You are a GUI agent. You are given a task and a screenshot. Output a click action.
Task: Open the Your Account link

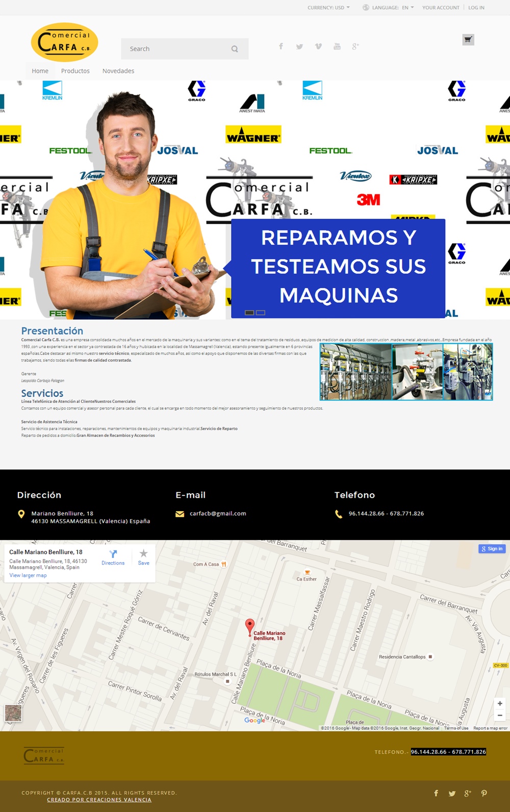(441, 8)
